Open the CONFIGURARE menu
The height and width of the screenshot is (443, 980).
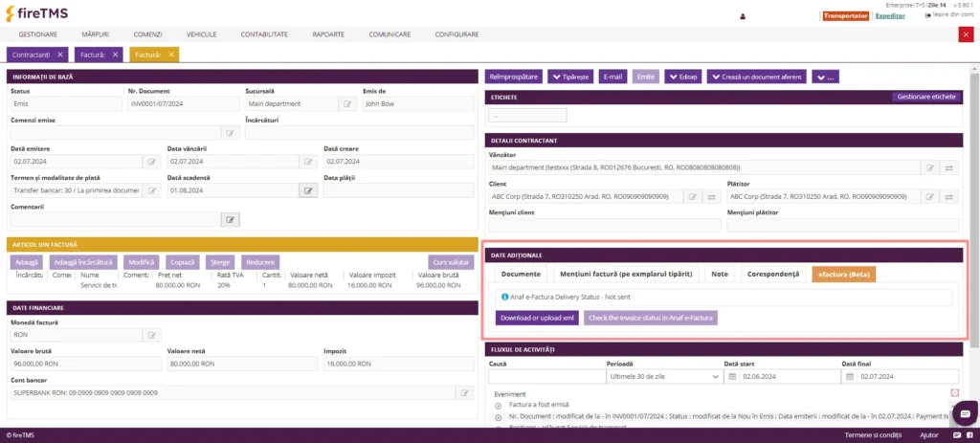click(x=457, y=34)
